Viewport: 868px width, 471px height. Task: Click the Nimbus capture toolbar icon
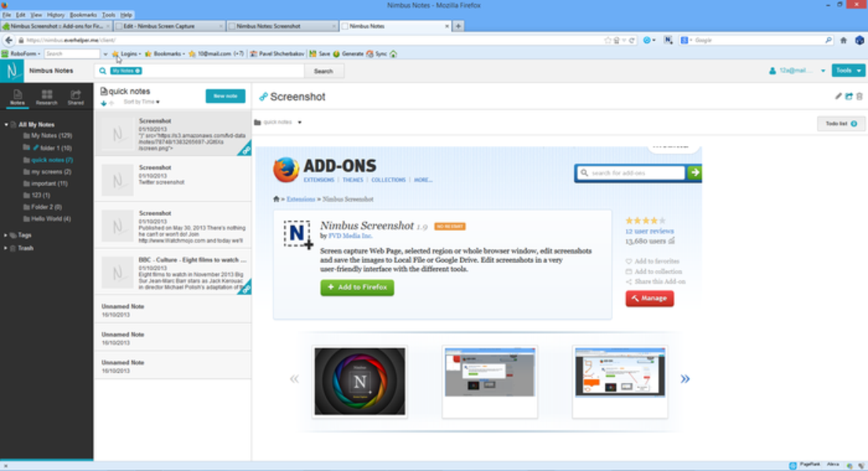(x=668, y=40)
